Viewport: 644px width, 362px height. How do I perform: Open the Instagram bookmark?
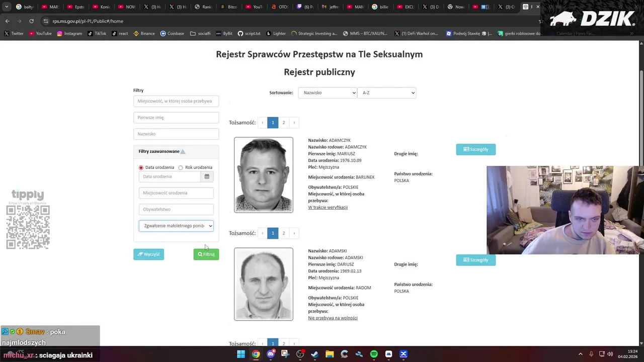coord(69,34)
